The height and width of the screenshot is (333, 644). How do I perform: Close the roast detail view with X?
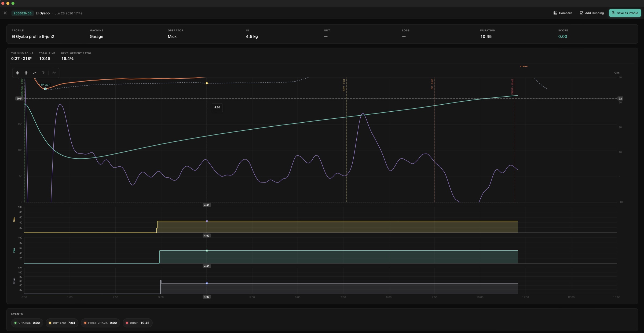[5, 13]
